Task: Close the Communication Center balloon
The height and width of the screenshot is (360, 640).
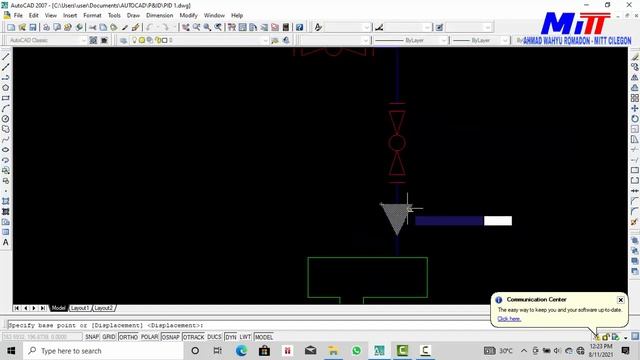Action: click(620, 300)
